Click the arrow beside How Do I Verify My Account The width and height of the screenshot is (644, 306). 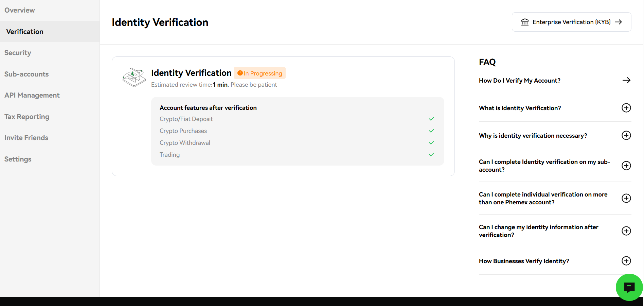point(626,80)
